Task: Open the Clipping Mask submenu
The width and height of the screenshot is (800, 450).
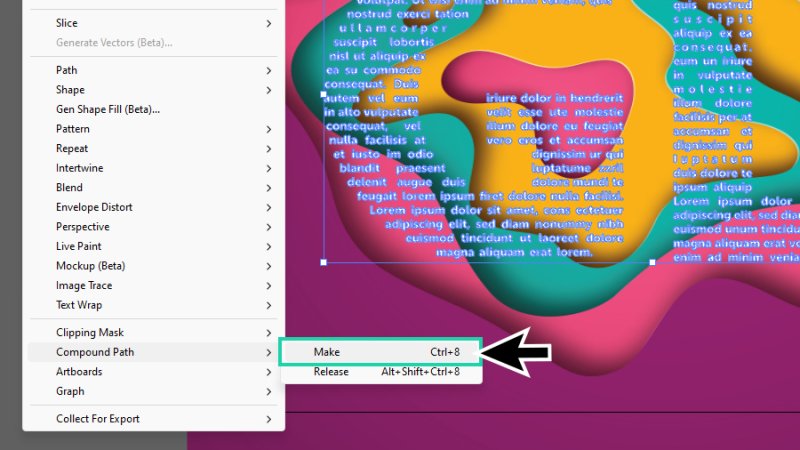Action: pyautogui.click(x=154, y=333)
